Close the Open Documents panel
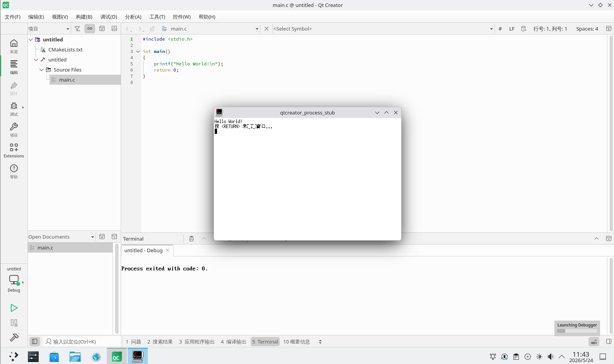Viewport: 614px width, 364px height. click(x=115, y=237)
